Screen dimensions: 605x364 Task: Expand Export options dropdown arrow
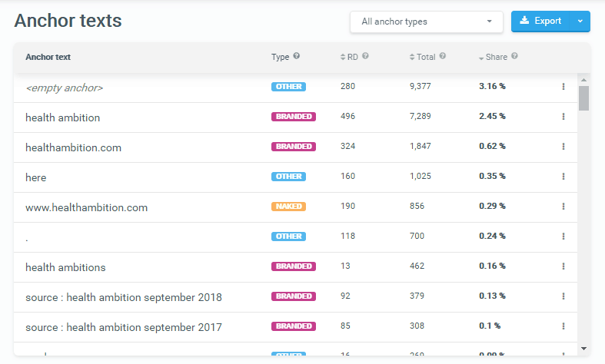(x=580, y=22)
